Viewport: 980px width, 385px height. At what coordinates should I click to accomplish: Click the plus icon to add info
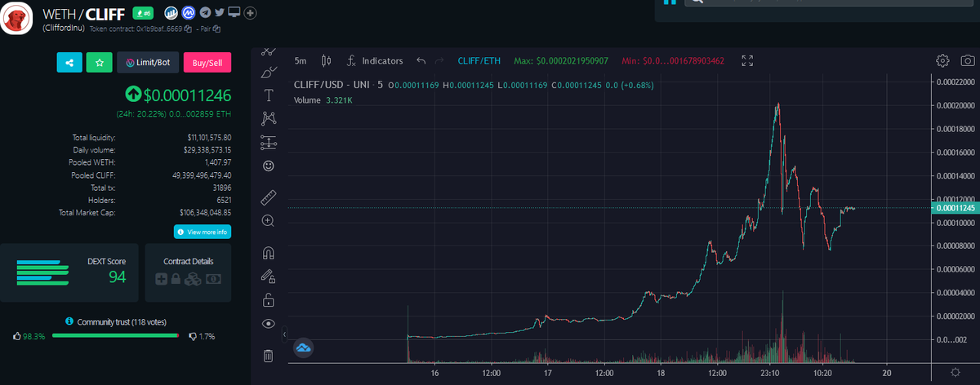tap(251, 13)
